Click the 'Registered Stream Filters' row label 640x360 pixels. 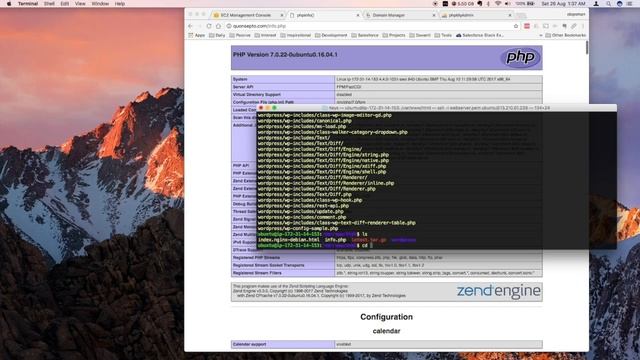(x=257, y=273)
